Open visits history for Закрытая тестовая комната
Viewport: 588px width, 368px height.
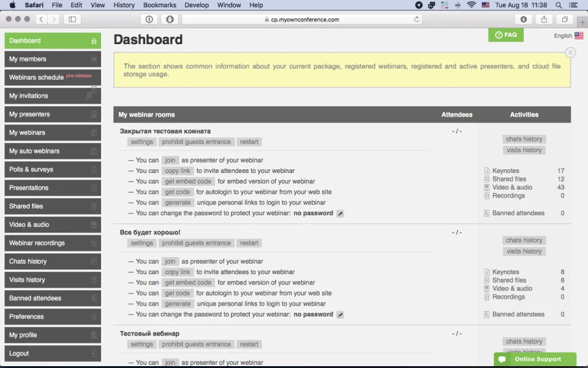pos(524,150)
